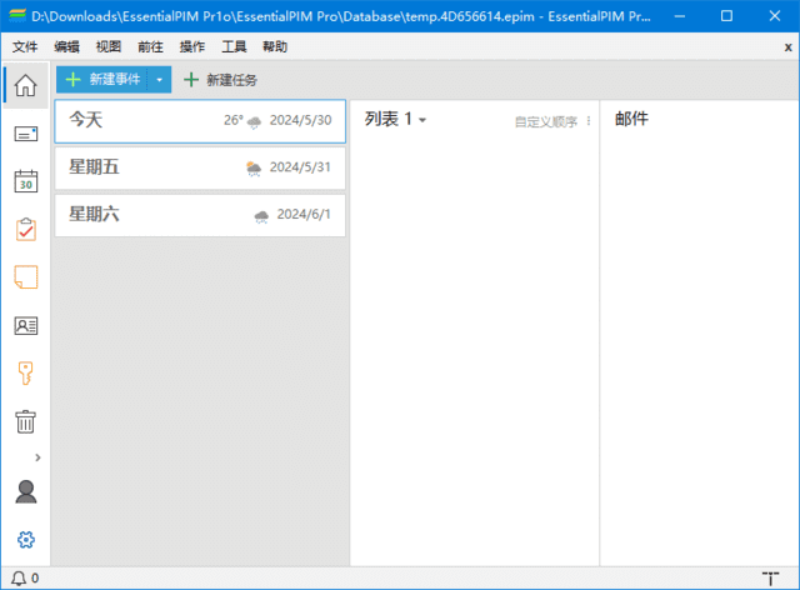Screen dimensions: 802x592
Task: Select the 今天 2024/5/30 card
Action: coord(199,121)
